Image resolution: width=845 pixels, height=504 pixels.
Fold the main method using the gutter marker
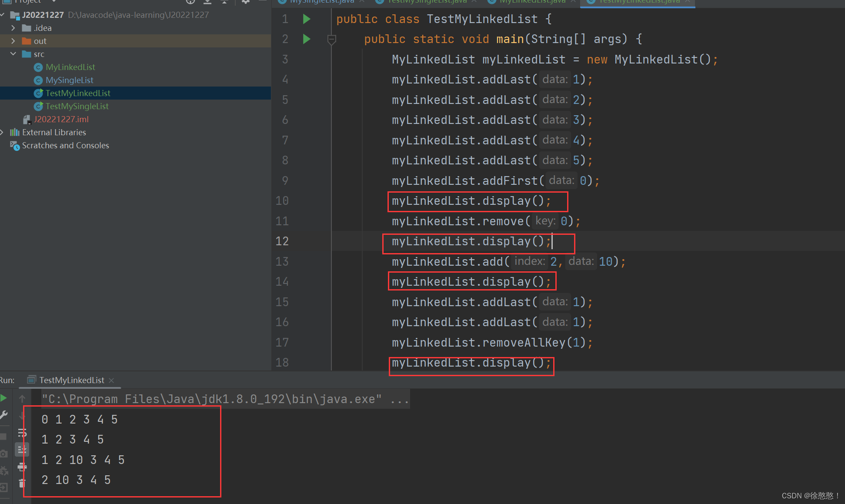331,40
